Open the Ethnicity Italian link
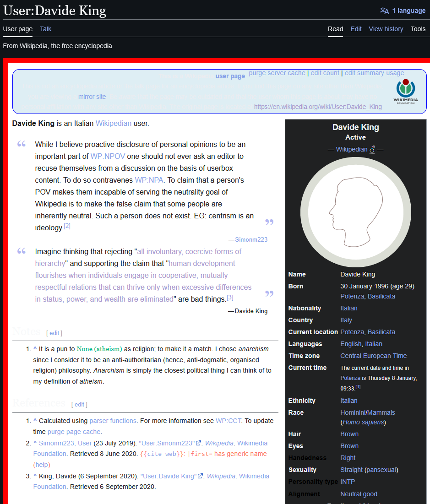The height and width of the screenshot is (504, 430). click(x=348, y=401)
